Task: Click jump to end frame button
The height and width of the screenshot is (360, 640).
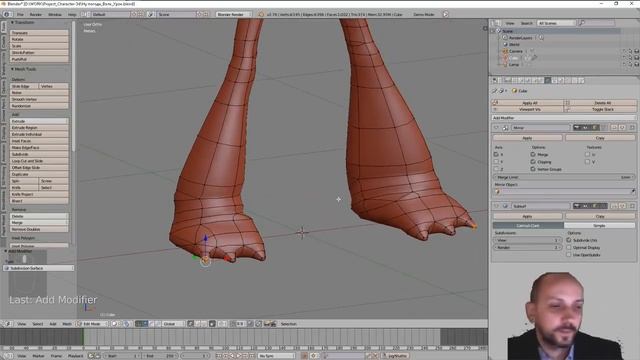Action: (253, 356)
